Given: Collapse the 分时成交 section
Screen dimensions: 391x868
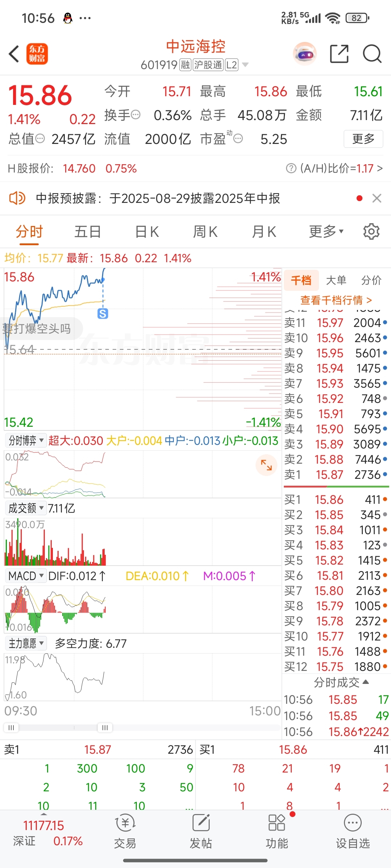Looking at the screenshot, I should pyautogui.click(x=341, y=682).
